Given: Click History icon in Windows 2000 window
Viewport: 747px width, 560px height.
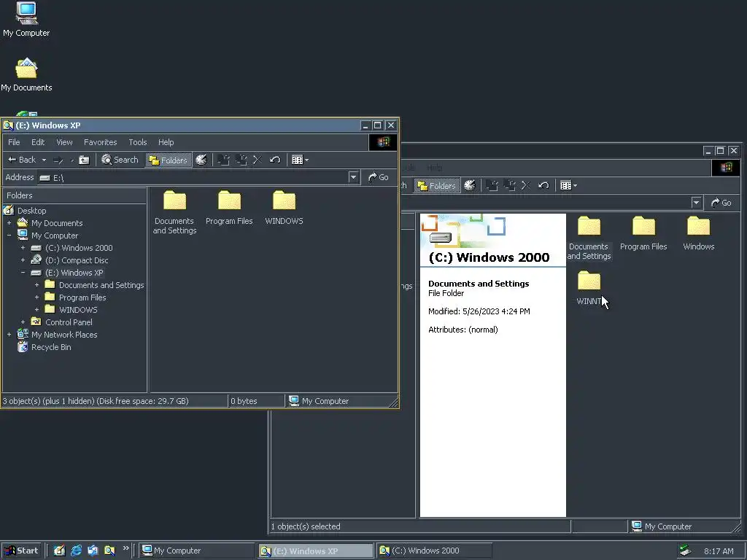Looking at the screenshot, I should coord(470,186).
